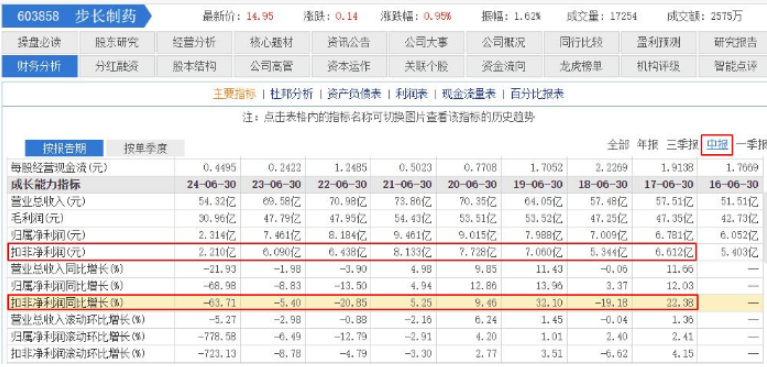Go to 资金流向 tab
The height and width of the screenshot is (367, 767).
pos(504,66)
